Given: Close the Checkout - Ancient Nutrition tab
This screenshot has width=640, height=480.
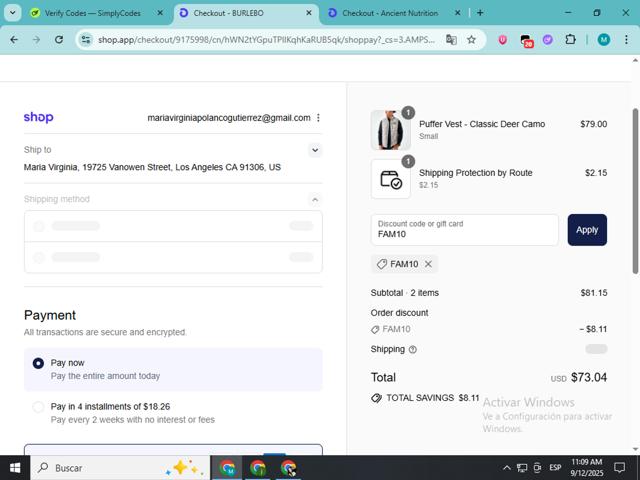Looking at the screenshot, I should point(458,13).
